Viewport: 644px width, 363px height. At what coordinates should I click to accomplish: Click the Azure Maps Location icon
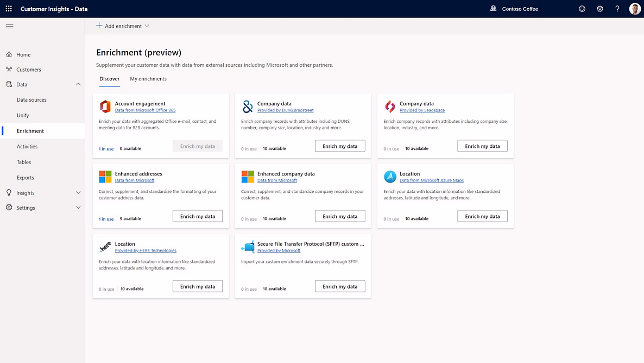[390, 177]
